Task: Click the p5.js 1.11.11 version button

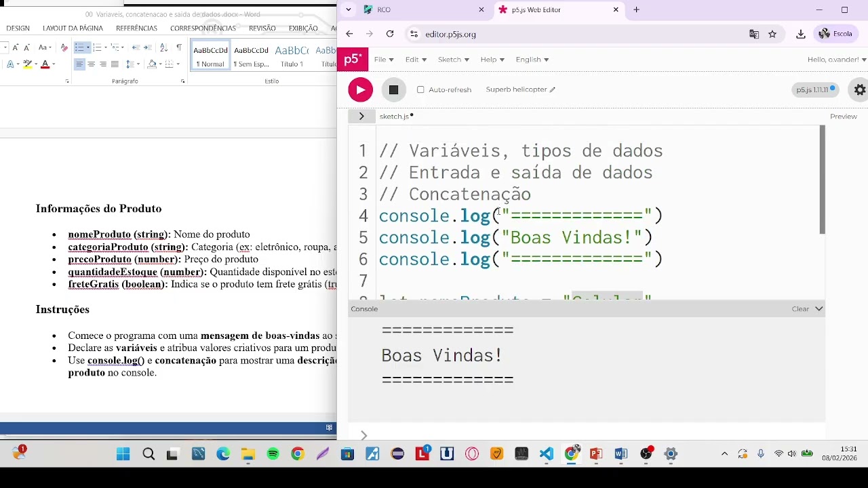Action: (815, 89)
